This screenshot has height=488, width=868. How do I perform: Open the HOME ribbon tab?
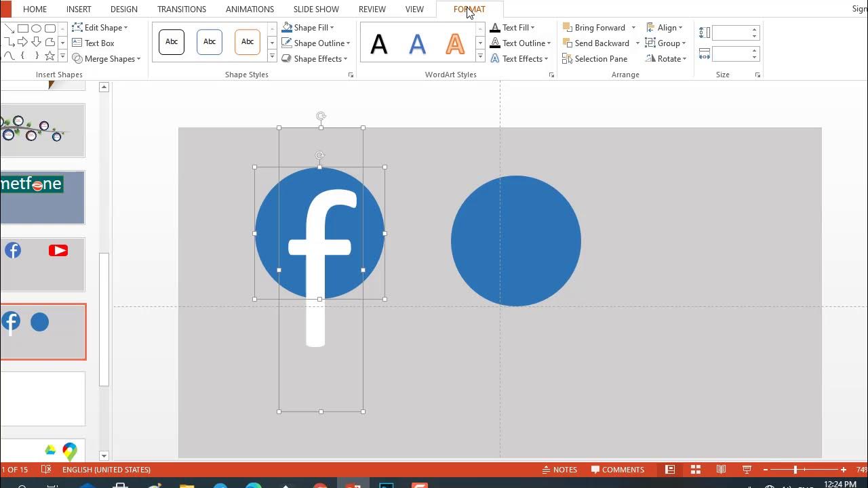[x=35, y=9]
